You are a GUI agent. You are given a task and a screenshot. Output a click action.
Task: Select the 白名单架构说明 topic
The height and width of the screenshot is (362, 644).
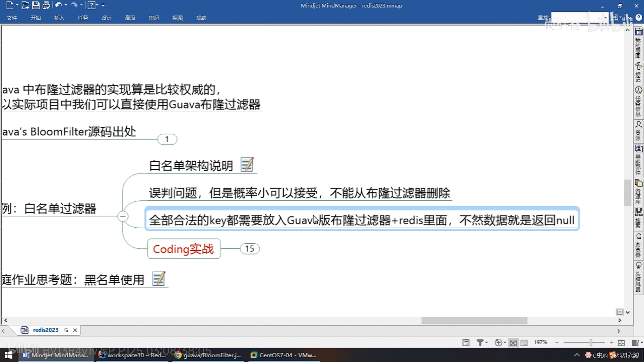coord(191,166)
